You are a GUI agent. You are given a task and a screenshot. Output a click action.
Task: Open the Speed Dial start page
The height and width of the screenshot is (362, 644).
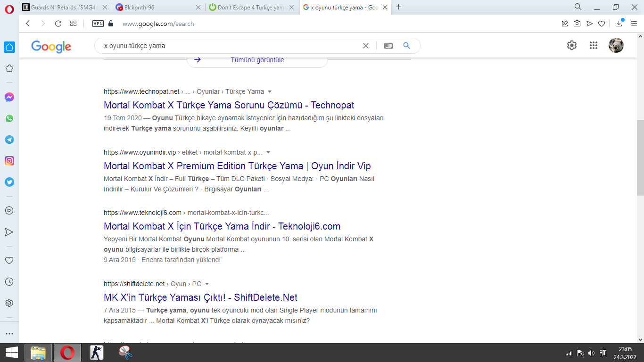73,24
